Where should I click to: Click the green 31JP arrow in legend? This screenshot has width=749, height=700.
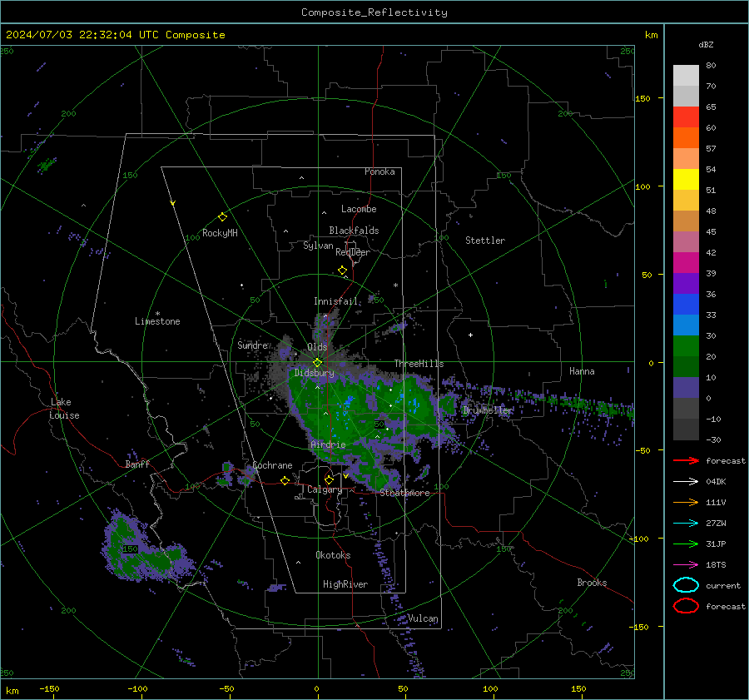(686, 544)
